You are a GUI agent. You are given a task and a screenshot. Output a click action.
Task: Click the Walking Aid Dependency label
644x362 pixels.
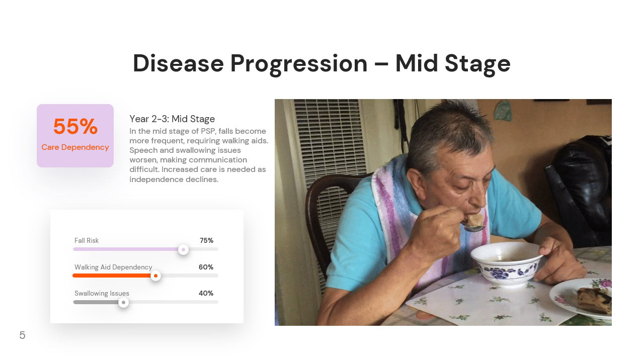pyautogui.click(x=113, y=267)
